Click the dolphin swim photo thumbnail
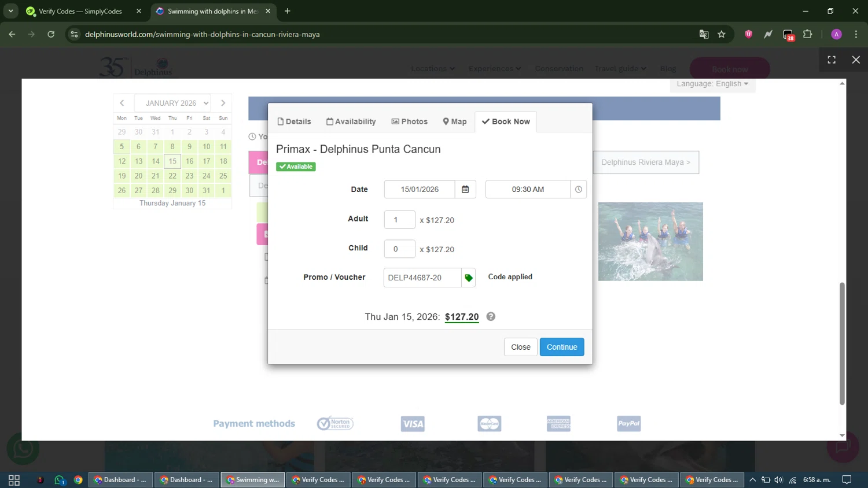Viewport: 868px width, 488px height. coord(650,242)
